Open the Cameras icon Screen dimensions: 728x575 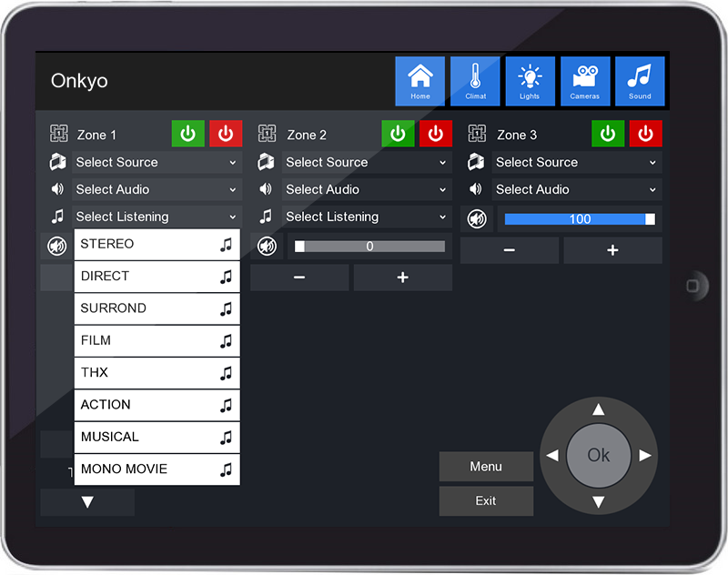[585, 81]
